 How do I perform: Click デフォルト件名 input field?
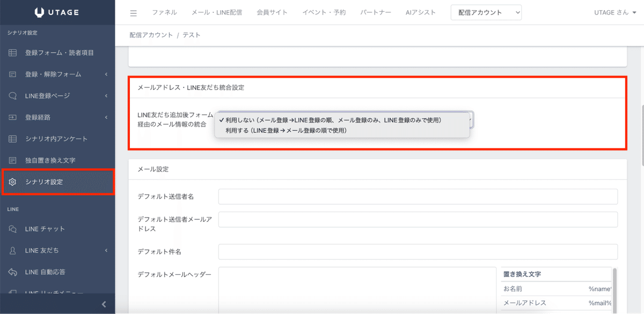click(418, 252)
